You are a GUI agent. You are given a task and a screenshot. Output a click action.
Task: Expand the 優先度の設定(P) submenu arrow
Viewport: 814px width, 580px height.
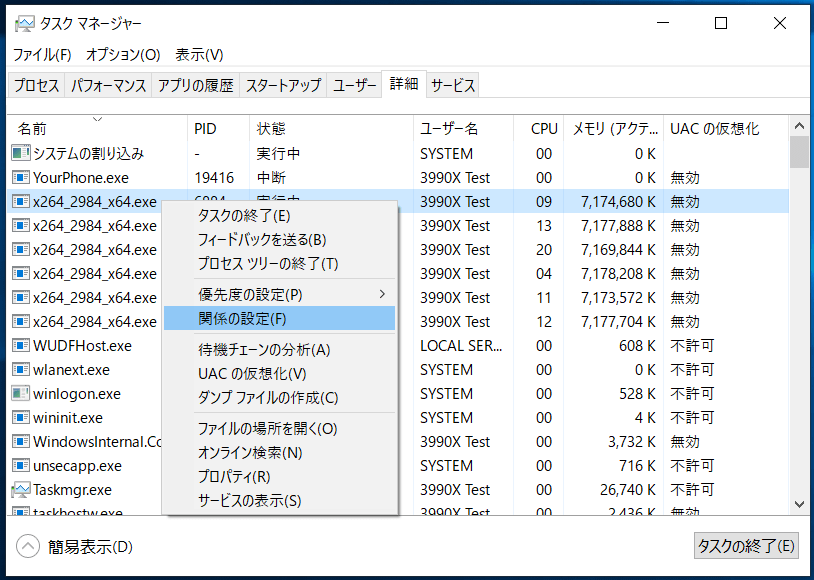tap(382, 294)
